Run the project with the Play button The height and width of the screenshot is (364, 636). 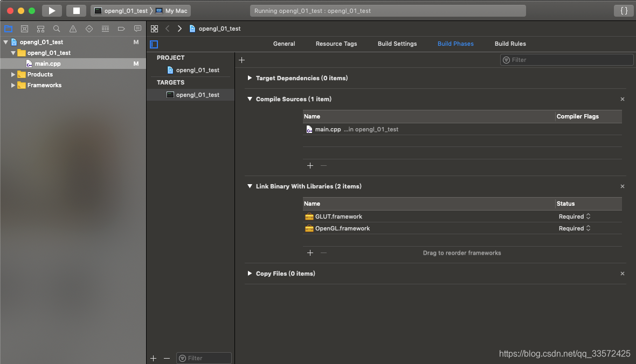coord(52,11)
